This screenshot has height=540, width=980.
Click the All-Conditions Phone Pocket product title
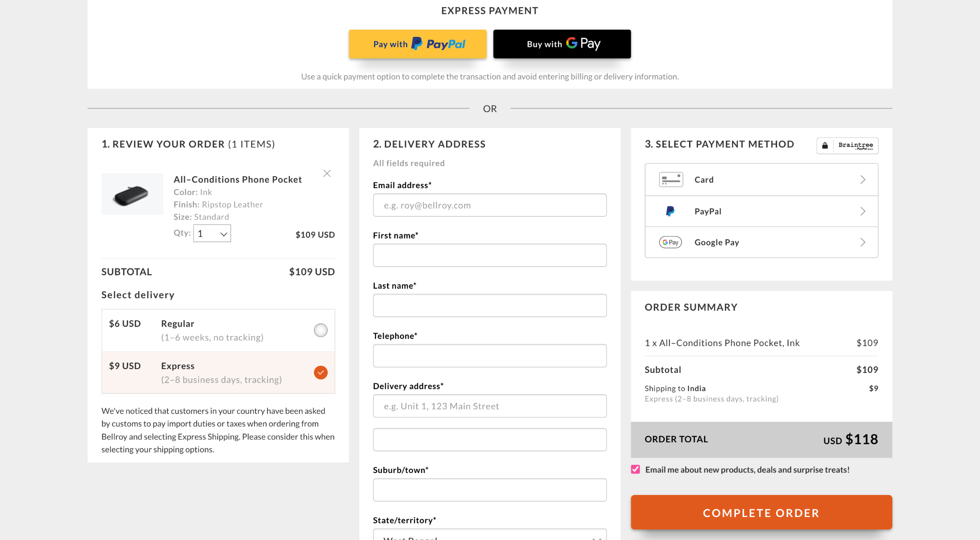click(x=238, y=180)
